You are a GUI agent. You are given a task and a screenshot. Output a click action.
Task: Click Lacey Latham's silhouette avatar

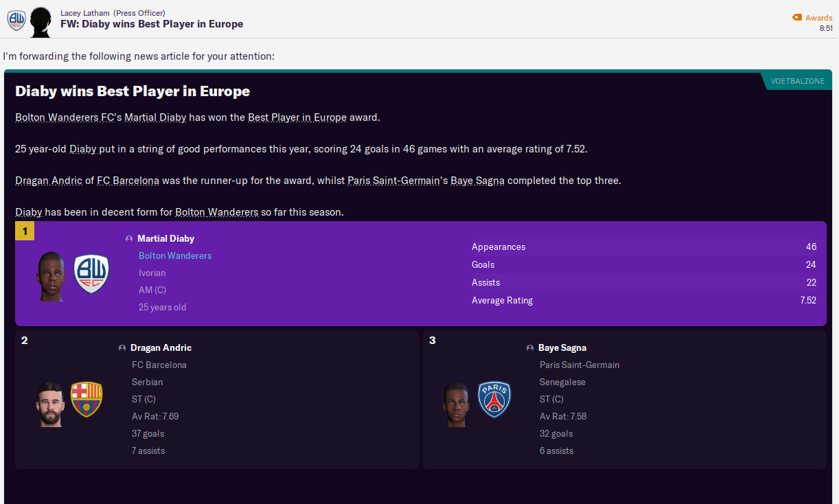pyautogui.click(x=41, y=21)
